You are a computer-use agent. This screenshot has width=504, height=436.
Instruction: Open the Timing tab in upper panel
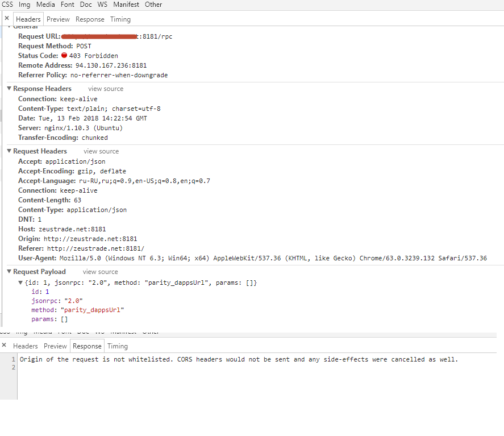(x=120, y=19)
